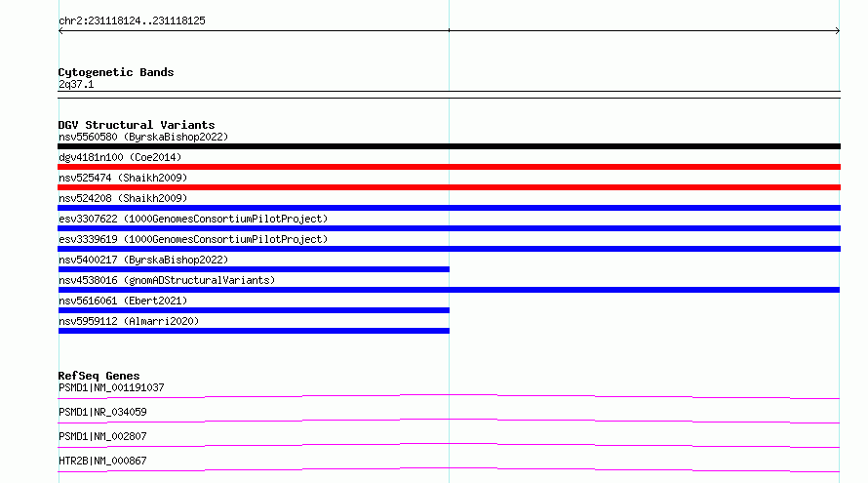The height and width of the screenshot is (483, 868).
Task: Select HTR2B|NM_000867 transcript label
Action: (102, 461)
